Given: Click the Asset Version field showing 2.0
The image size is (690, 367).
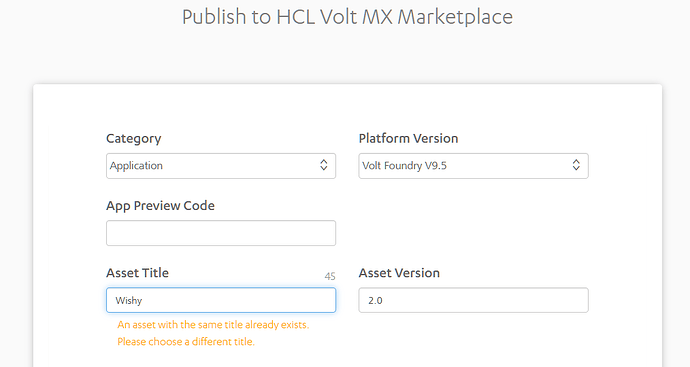Looking at the screenshot, I should (473, 300).
